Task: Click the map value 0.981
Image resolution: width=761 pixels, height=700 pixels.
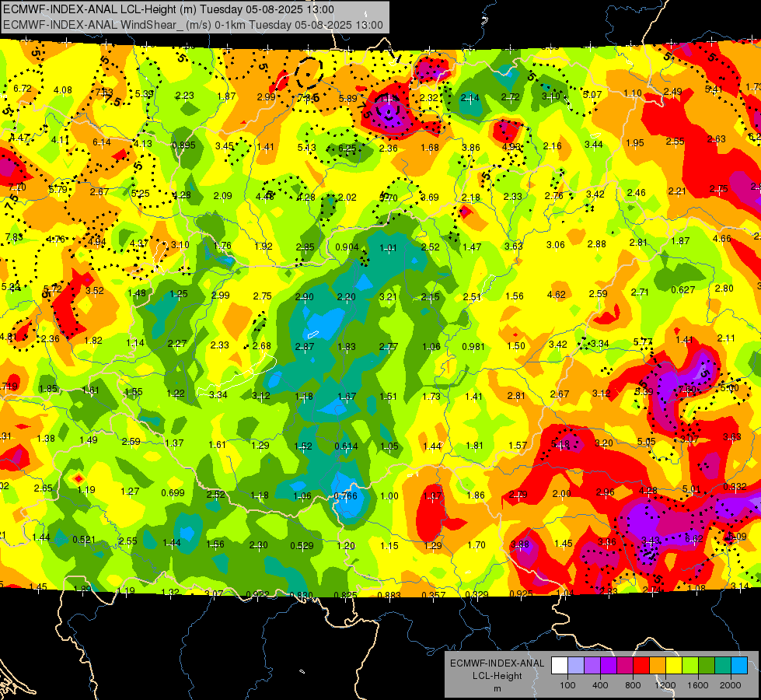Action: 473,346
